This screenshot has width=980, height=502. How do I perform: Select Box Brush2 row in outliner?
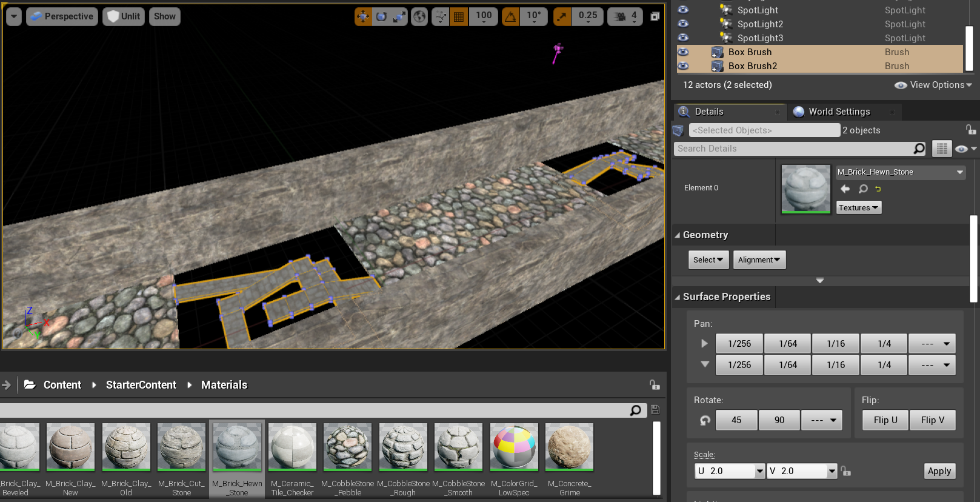[x=819, y=65]
